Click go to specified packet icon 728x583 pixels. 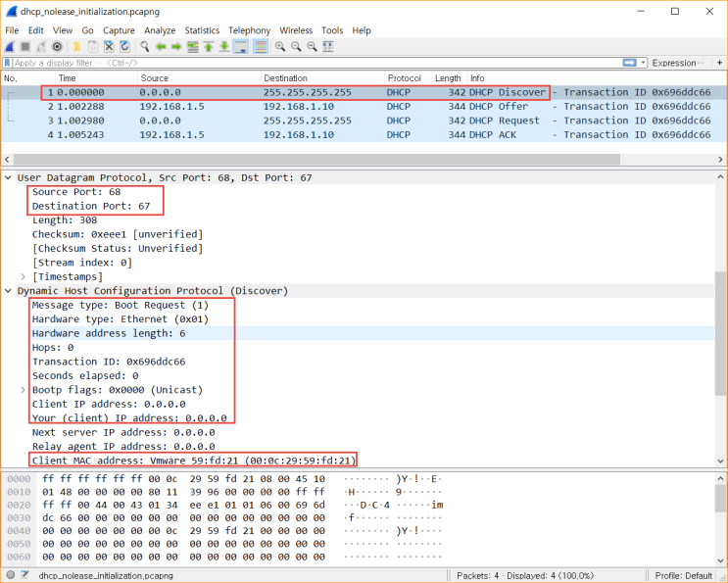point(192,46)
